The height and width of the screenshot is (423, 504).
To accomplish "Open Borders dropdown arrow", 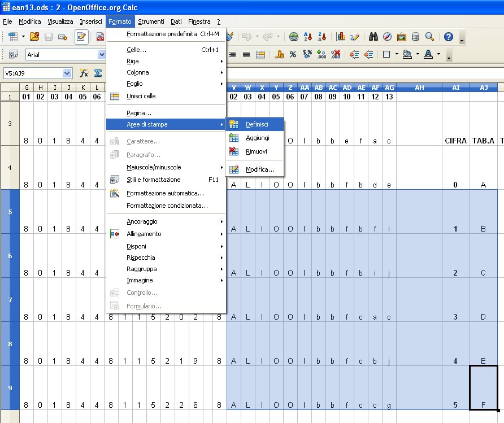I will pyautogui.click(x=397, y=54).
